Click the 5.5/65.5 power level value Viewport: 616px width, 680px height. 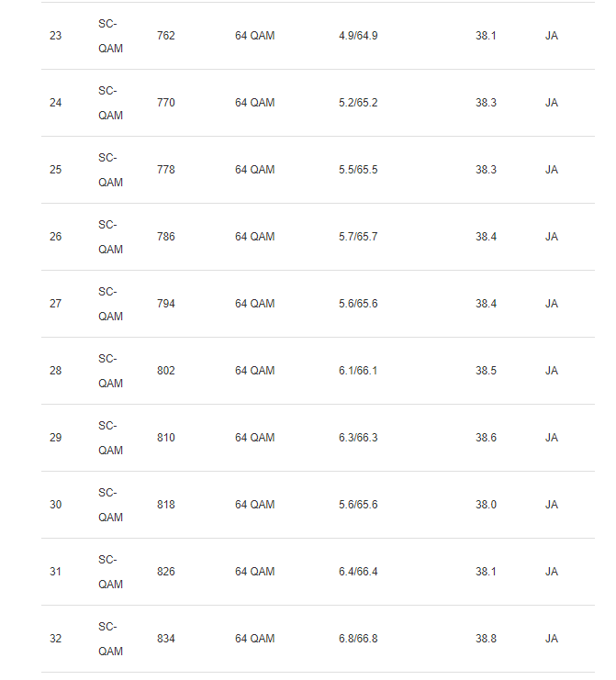tap(358, 170)
